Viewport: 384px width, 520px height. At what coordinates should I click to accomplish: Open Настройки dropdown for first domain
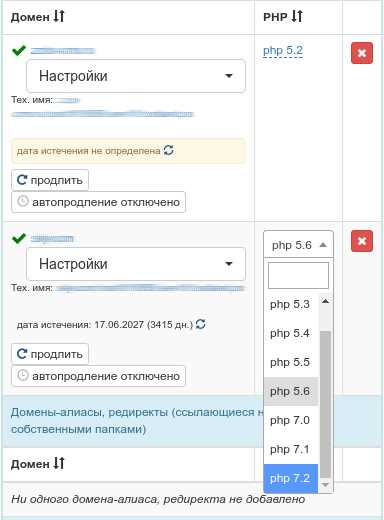click(x=136, y=76)
